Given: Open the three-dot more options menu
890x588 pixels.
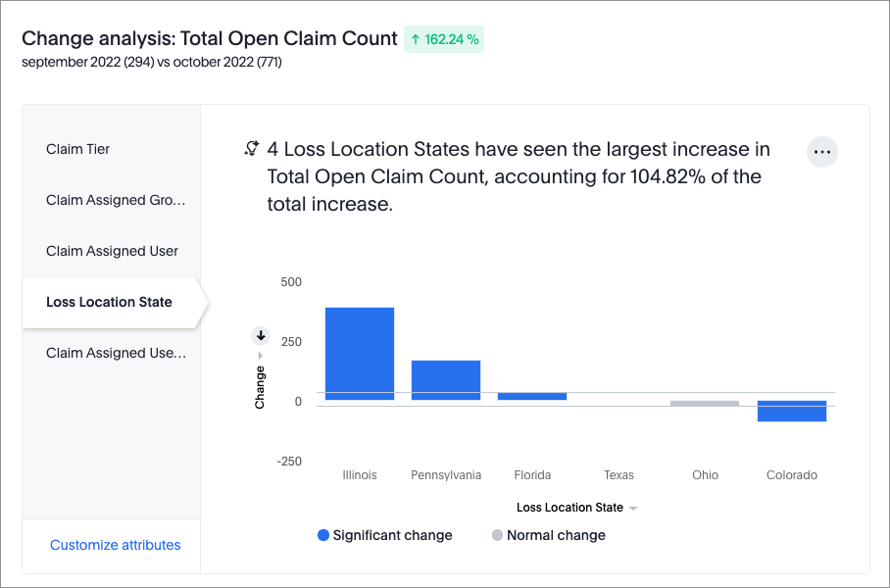Looking at the screenshot, I should coord(821,152).
